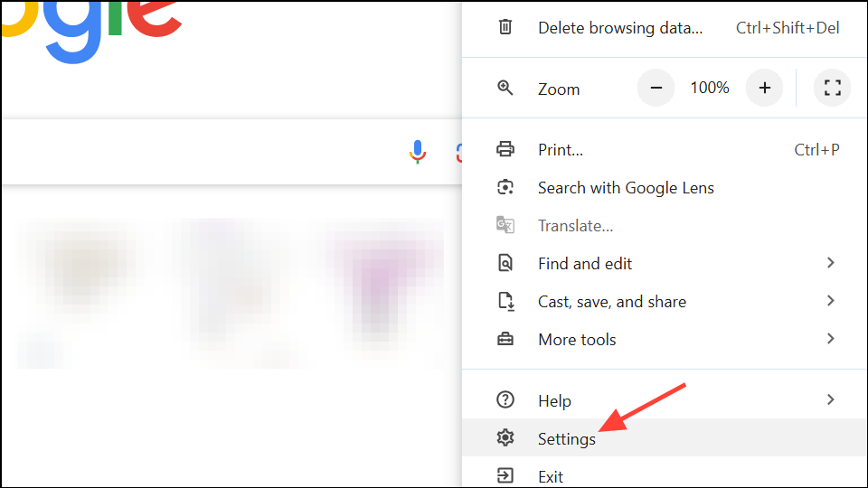Click the Cast, save, and share icon
The width and height of the screenshot is (868, 488).
click(x=505, y=301)
